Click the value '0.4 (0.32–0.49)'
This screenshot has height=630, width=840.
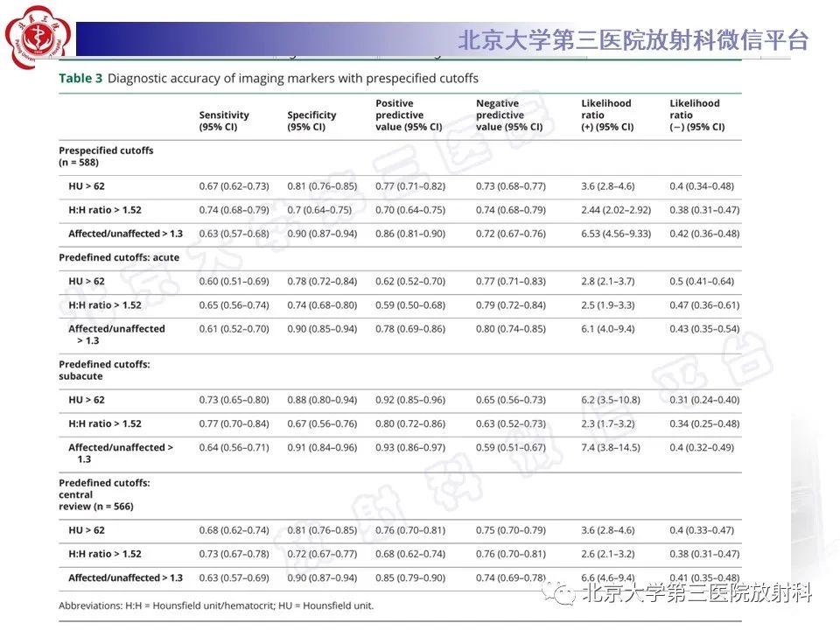702,447
